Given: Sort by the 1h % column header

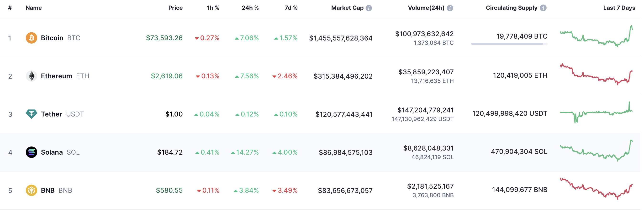Looking at the screenshot, I should pos(213,8).
